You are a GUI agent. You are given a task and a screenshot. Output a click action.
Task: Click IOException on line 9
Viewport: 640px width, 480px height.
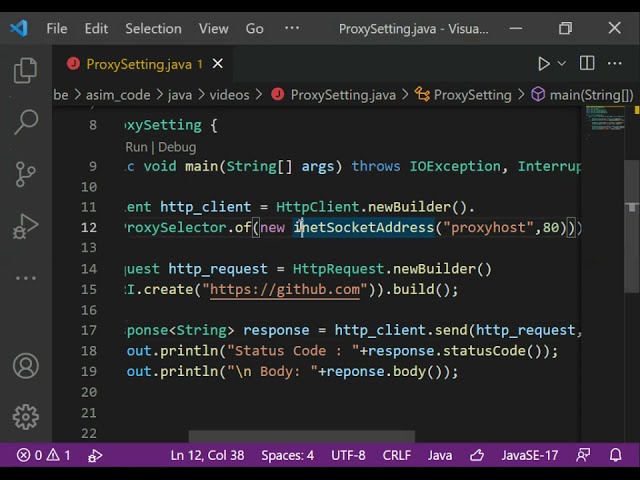[x=455, y=166]
